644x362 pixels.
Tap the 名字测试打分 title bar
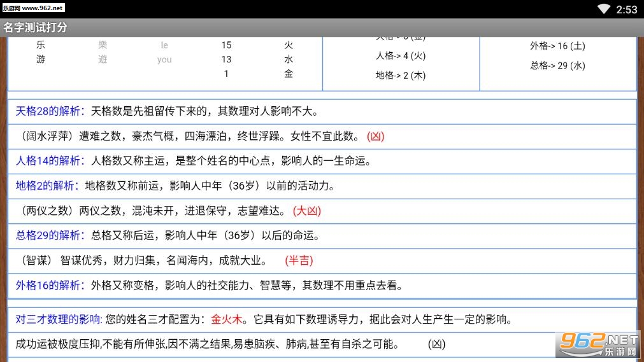[x=322, y=27]
